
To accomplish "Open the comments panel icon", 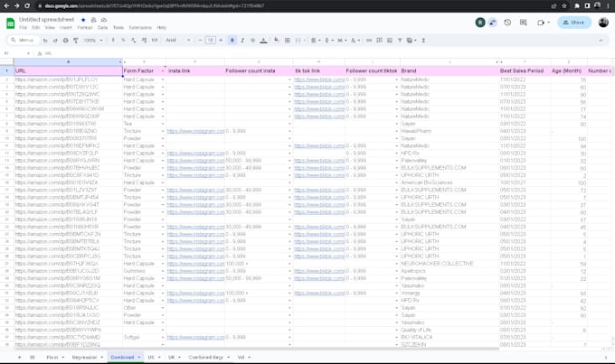I will [524, 23].
